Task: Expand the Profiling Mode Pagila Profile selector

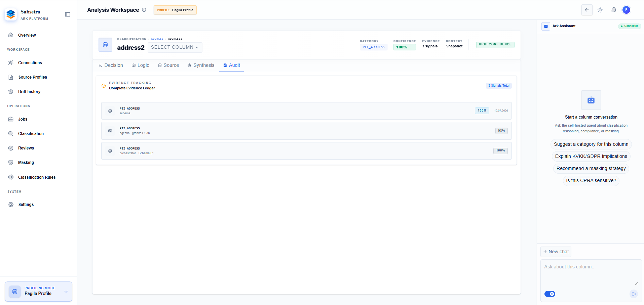Action: [38, 291]
